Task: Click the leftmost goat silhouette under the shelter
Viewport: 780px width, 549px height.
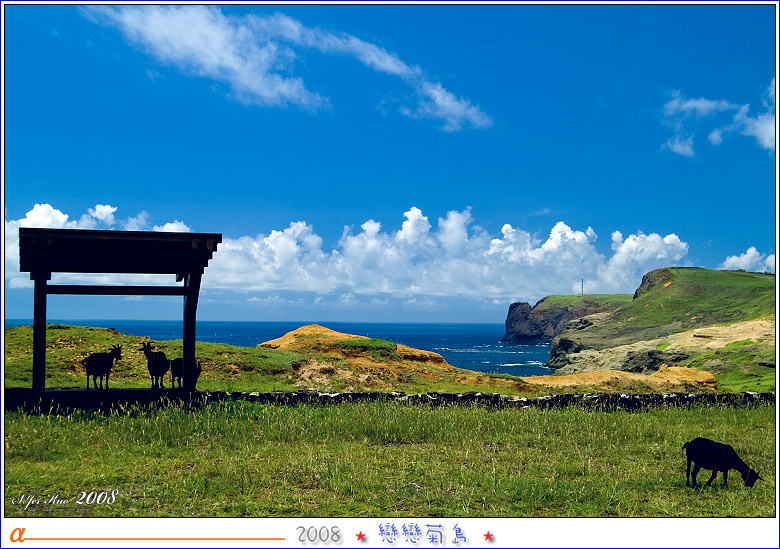Action: click(x=100, y=366)
